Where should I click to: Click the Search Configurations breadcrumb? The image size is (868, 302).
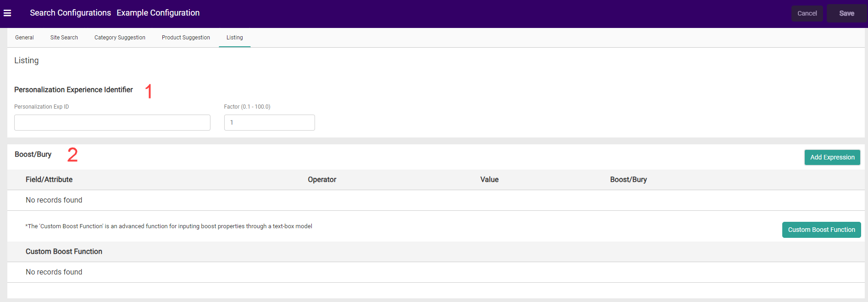click(70, 13)
